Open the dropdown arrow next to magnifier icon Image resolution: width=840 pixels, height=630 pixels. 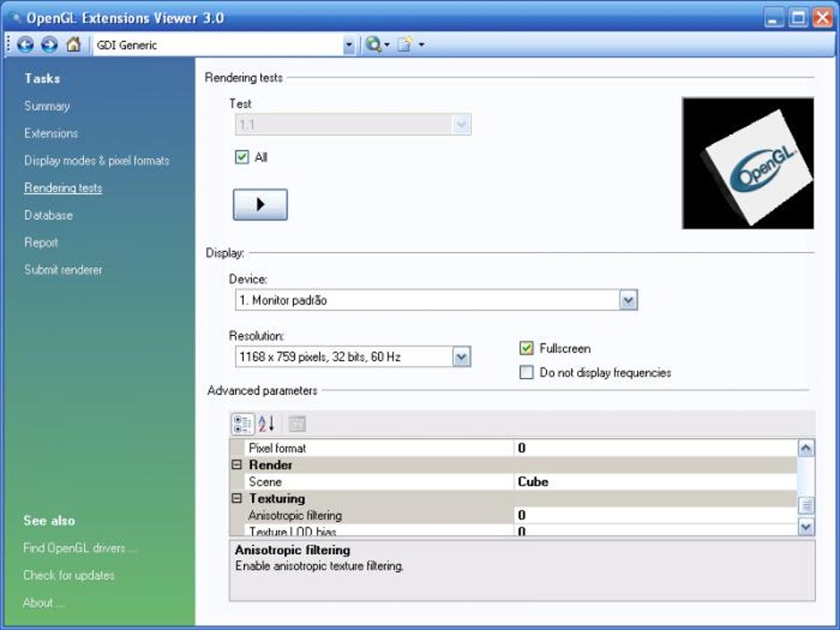pos(387,45)
